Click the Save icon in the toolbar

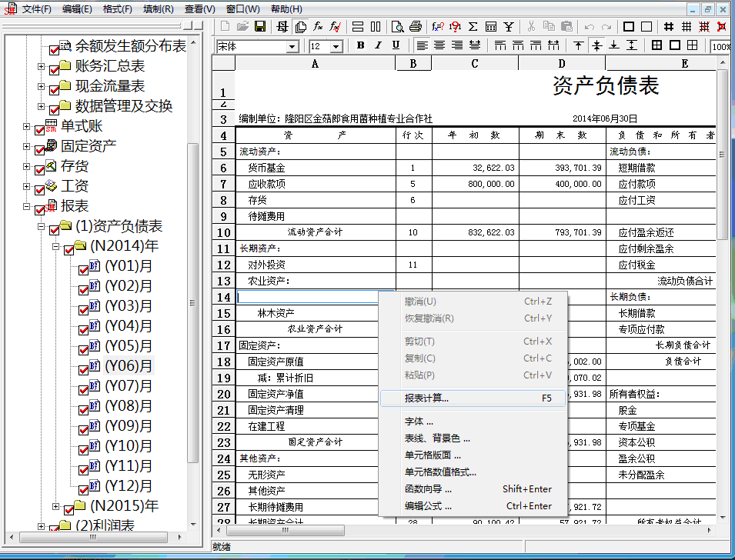click(x=260, y=27)
